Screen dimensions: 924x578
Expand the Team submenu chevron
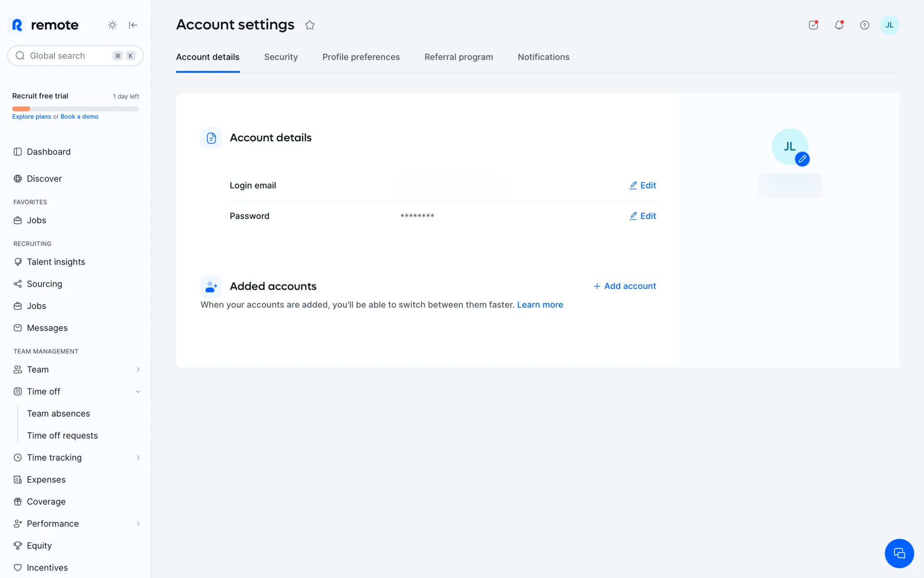(x=138, y=369)
